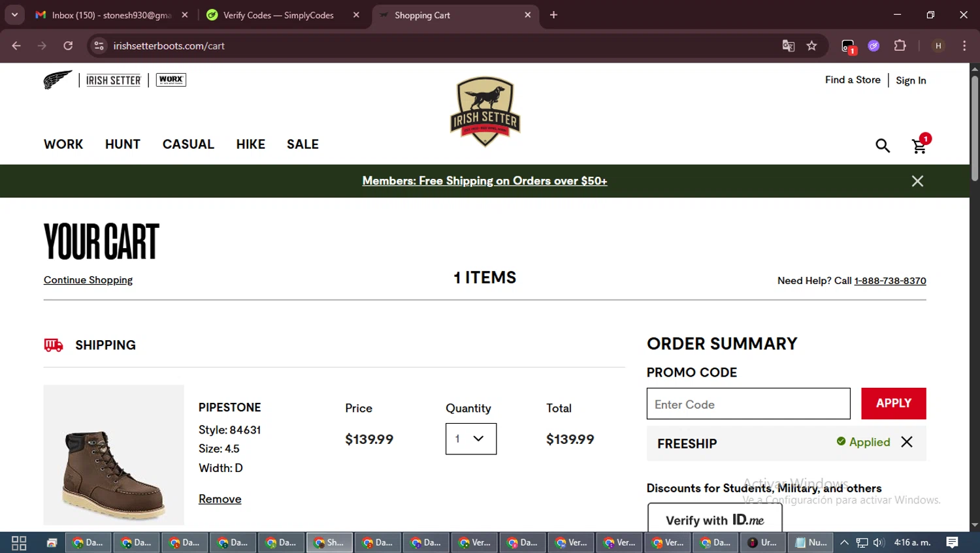This screenshot has height=553, width=980.
Task: Open the WORX brand logo
Action: pyautogui.click(x=171, y=80)
